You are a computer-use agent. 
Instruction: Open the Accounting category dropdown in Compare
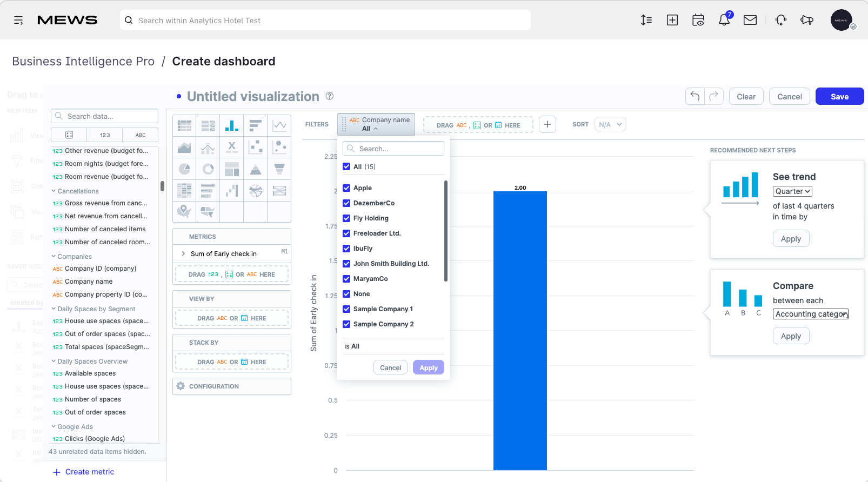click(x=811, y=314)
